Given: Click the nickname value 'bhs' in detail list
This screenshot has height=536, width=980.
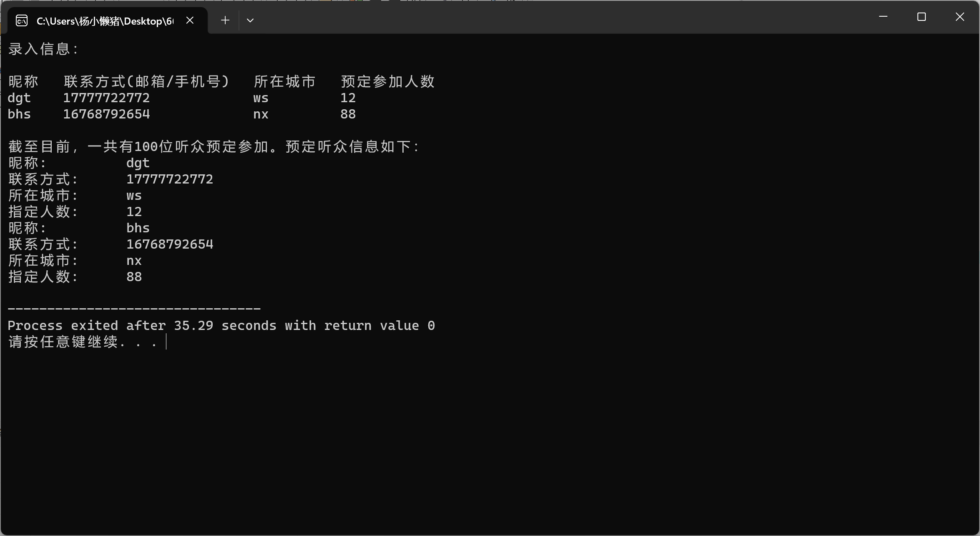Looking at the screenshot, I should pos(138,228).
